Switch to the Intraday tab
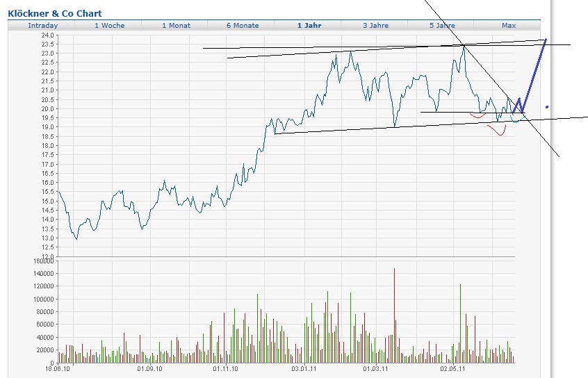Image resolution: width=588 pixels, height=378 pixels. tap(43, 26)
